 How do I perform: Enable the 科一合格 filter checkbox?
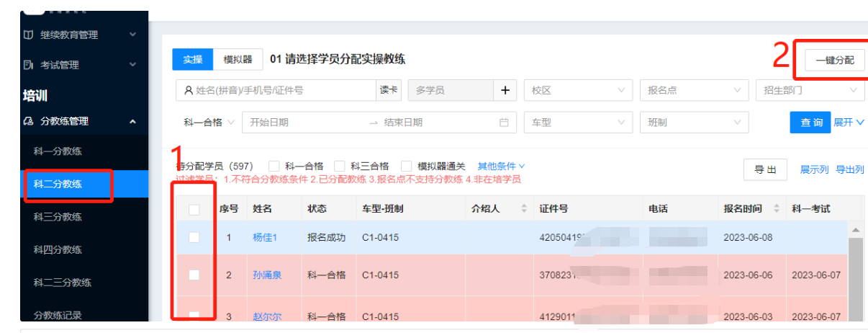click(x=274, y=166)
